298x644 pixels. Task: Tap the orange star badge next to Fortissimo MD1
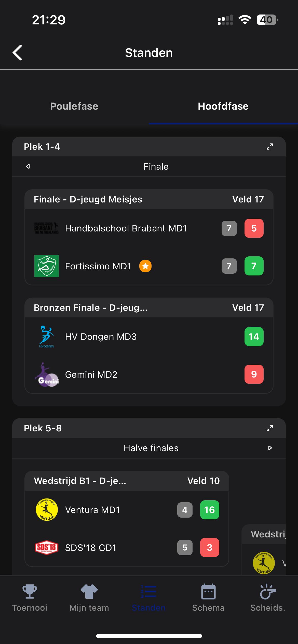click(x=145, y=266)
